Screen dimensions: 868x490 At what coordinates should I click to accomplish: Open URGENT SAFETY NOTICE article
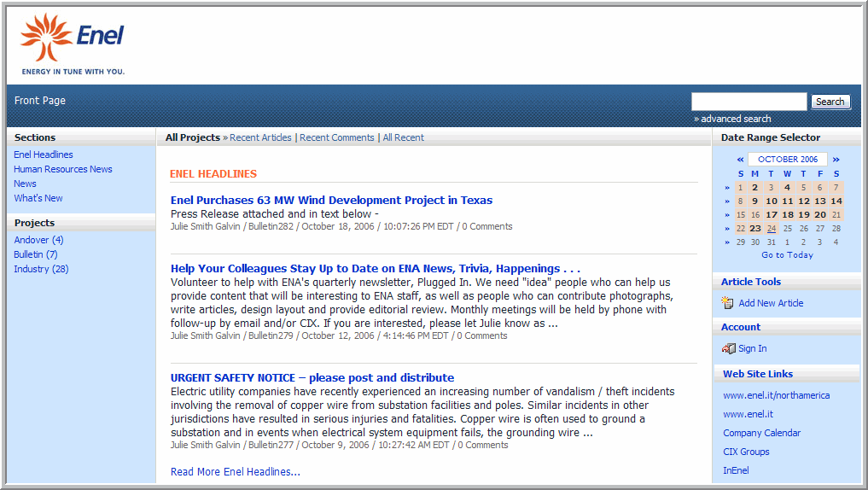pos(312,377)
